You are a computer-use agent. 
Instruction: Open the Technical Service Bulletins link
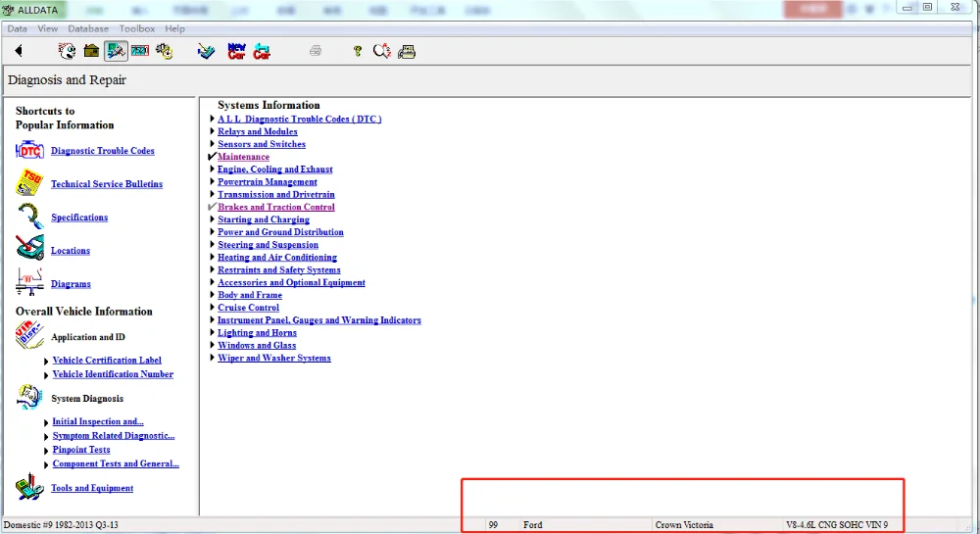point(107,183)
